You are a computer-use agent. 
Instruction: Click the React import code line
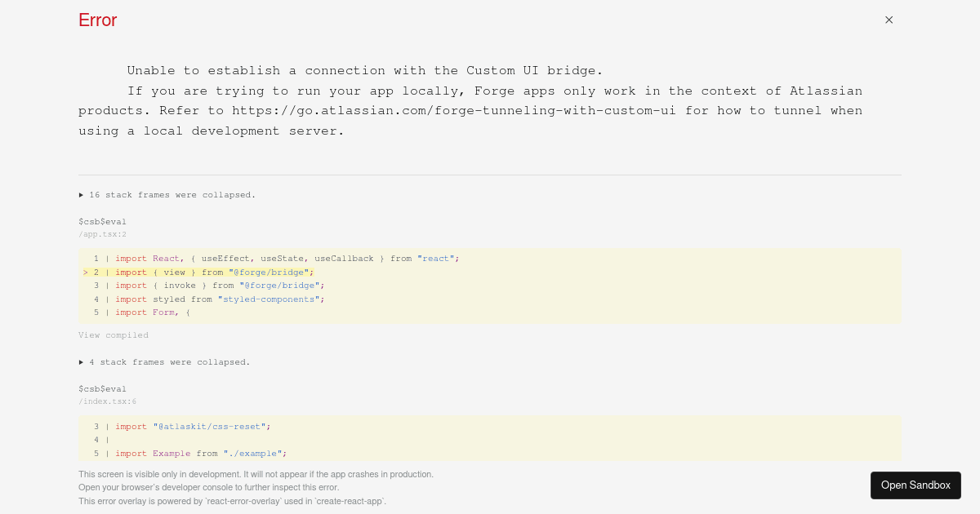coord(490,259)
